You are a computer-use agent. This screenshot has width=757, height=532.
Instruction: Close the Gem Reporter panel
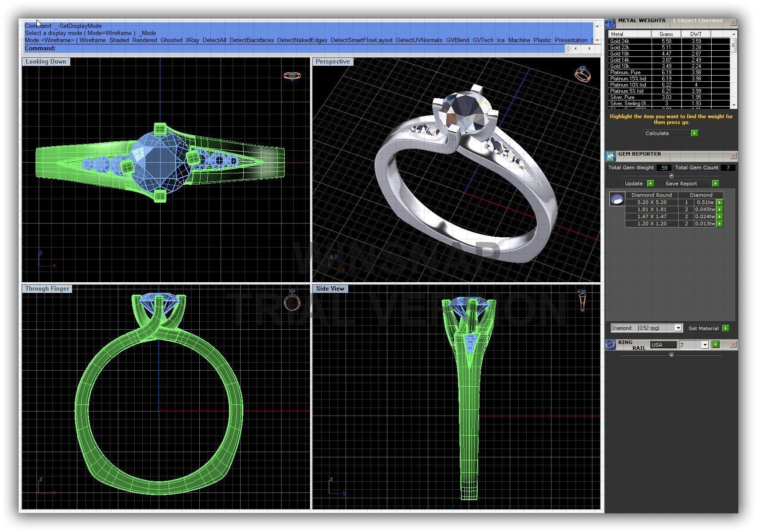(733, 156)
